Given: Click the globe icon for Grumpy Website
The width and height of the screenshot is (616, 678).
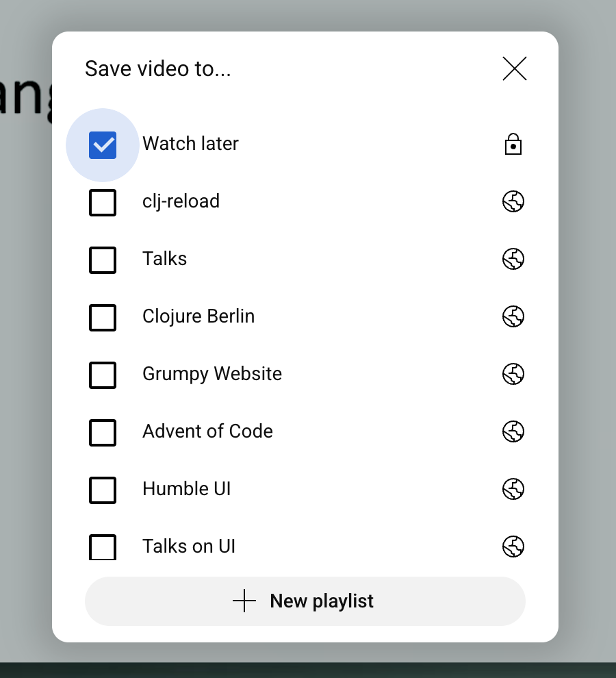Looking at the screenshot, I should click(513, 374).
